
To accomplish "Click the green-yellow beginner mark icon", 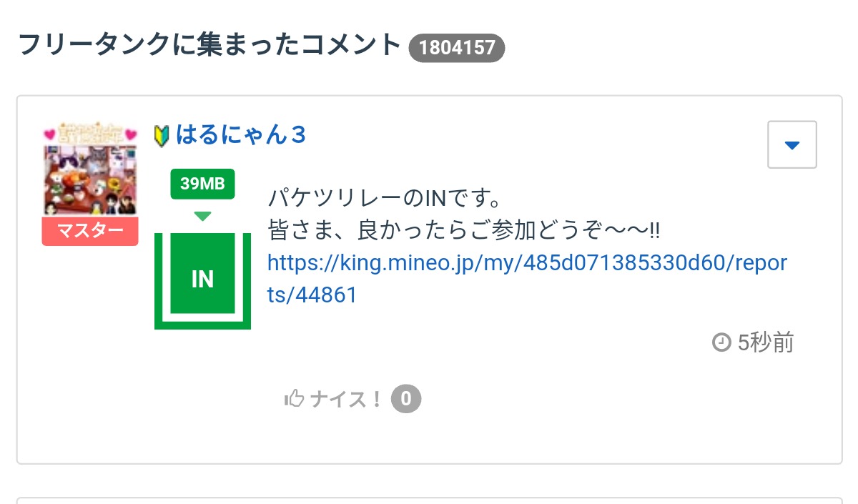I will tap(162, 135).
